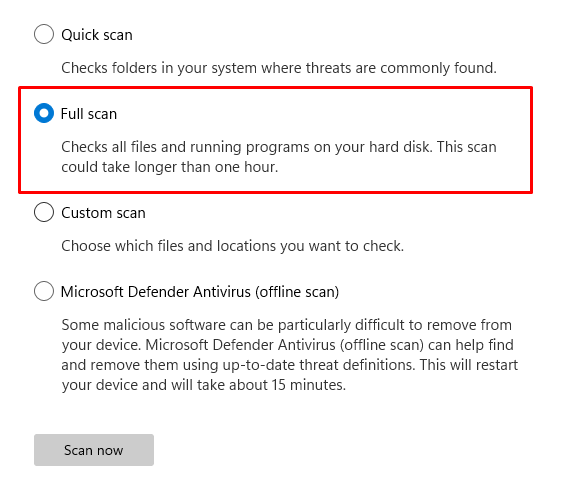
Task: Click the Custom scan description about files and locations
Action: (232, 246)
